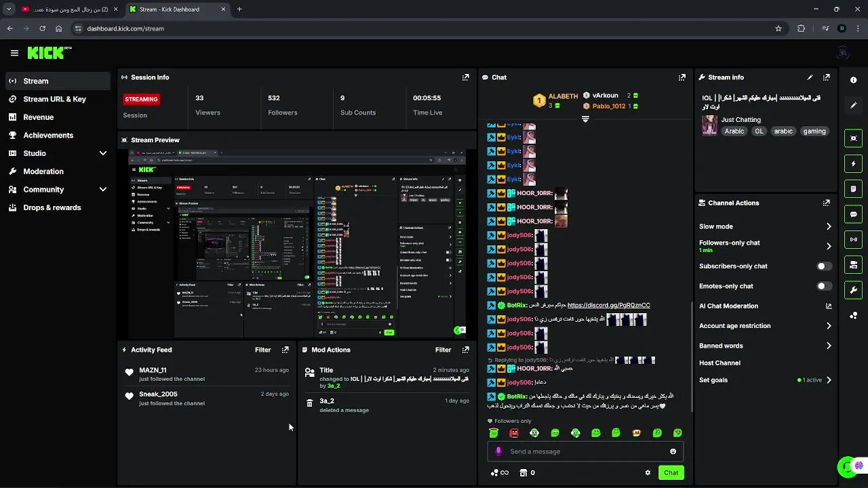The height and width of the screenshot is (488, 868).
Task: Click Filter in Activity Feed
Action: point(262,350)
